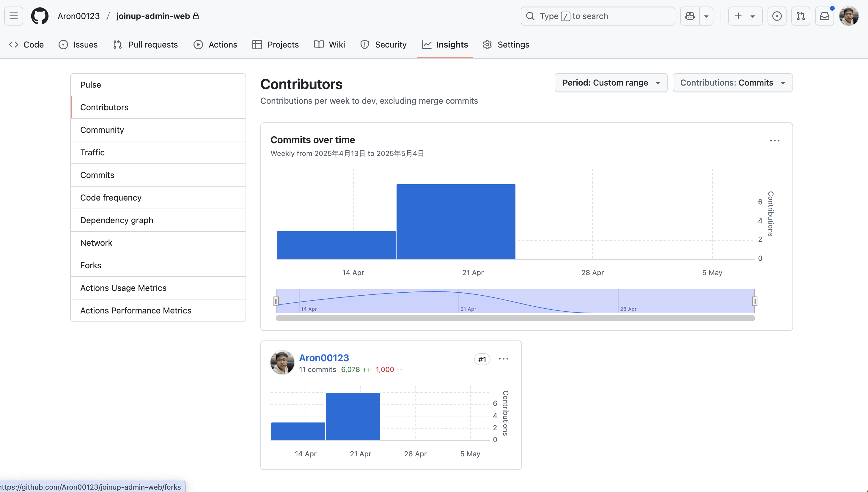
Task: Open the issues icon in header
Action: [x=777, y=16]
